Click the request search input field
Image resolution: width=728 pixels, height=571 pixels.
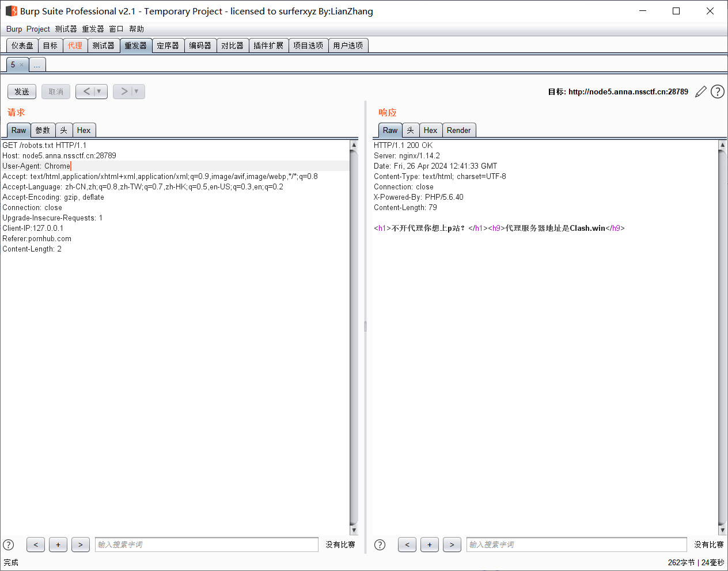click(x=206, y=545)
